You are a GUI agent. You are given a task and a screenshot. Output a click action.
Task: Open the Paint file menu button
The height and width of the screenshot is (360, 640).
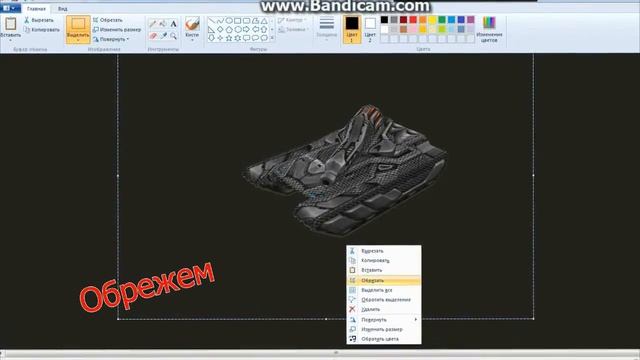[x=9, y=8]
